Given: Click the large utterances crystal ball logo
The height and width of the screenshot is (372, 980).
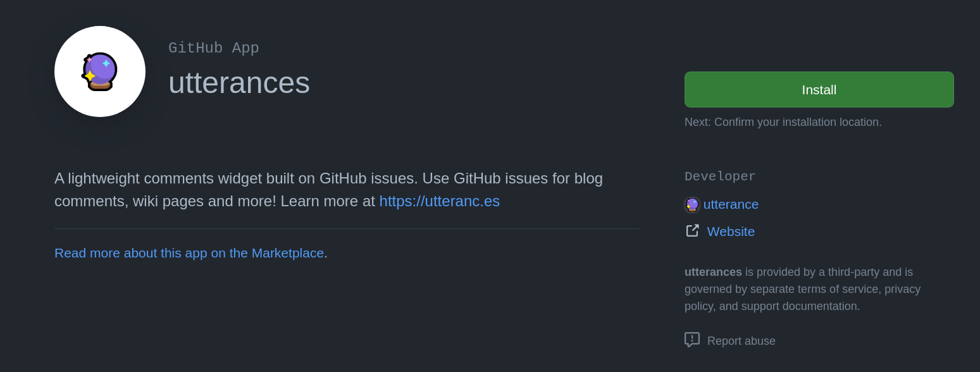Looking at the screenshot, I should (x=100, y=71).
